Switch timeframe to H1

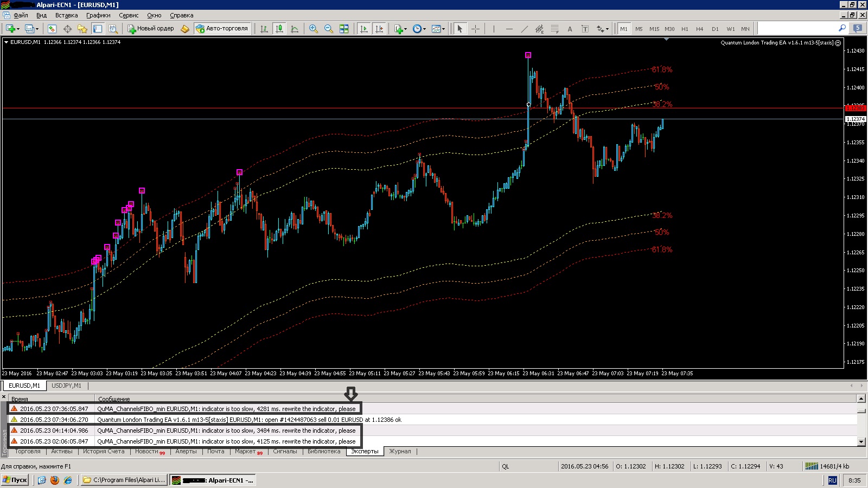[685, 29]
